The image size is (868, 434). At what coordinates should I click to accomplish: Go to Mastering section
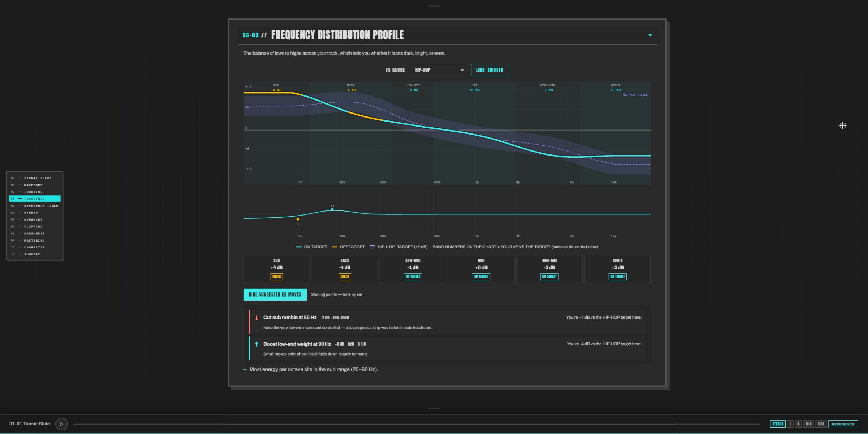[x=35, y=241]
